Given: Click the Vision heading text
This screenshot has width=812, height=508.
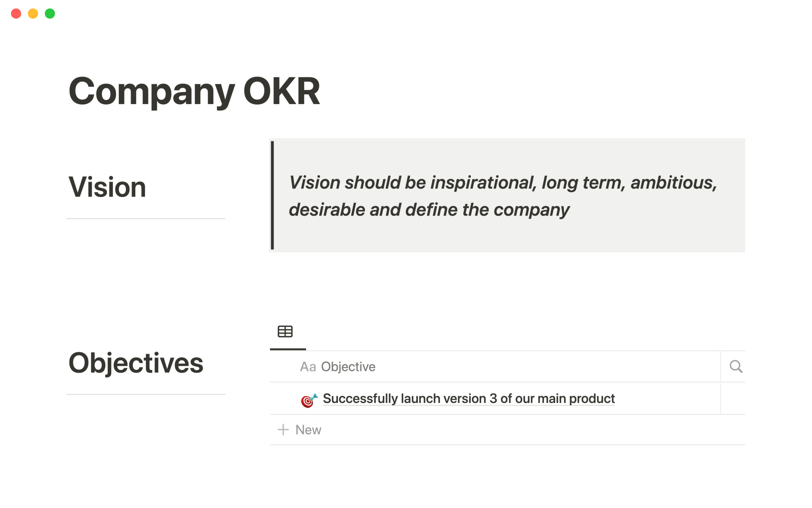Looking at the screenshot, I should click(107, 187).
